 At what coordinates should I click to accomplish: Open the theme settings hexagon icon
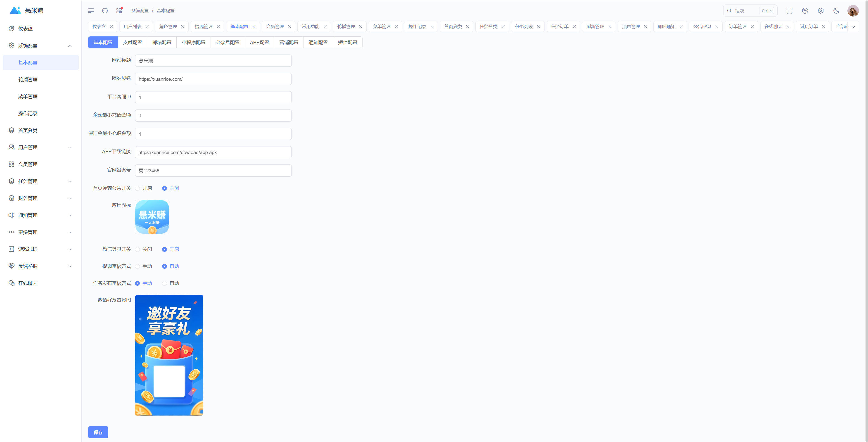[821, 11]
